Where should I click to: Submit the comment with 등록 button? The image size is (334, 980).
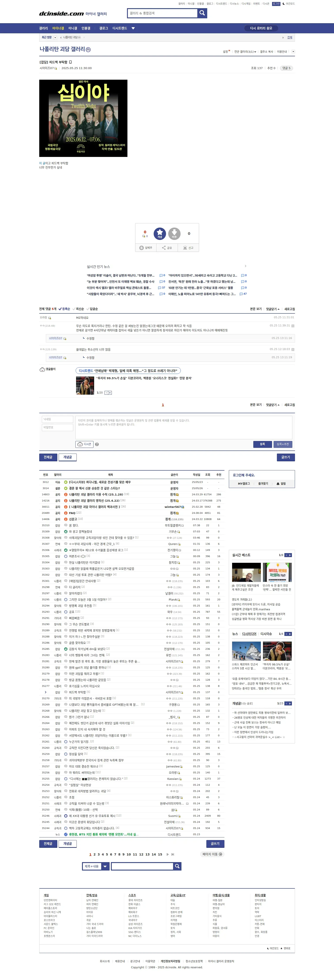click(262, 444)
